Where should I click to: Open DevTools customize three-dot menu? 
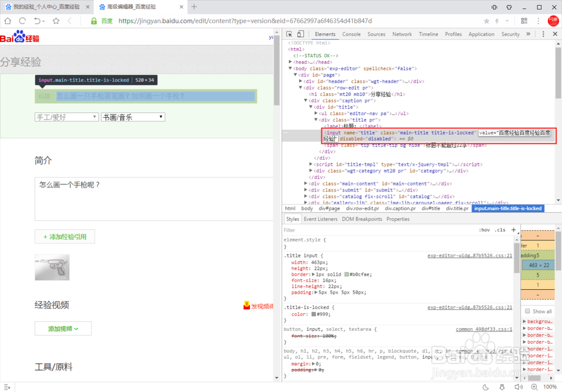point(543,34)
